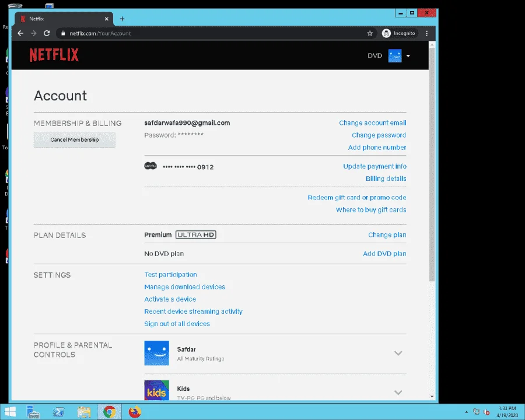Screen dimensions: 525x420
Task: Click the Incognito profile badge
Action: [399, 33]
